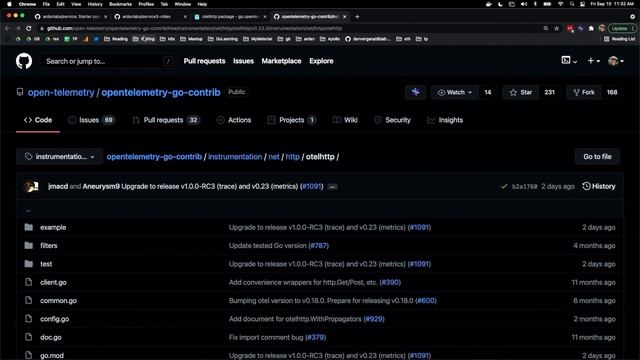Go up to parent directory (..)
The width and height of the screenshot is (640, 360).
pos(28,210)
